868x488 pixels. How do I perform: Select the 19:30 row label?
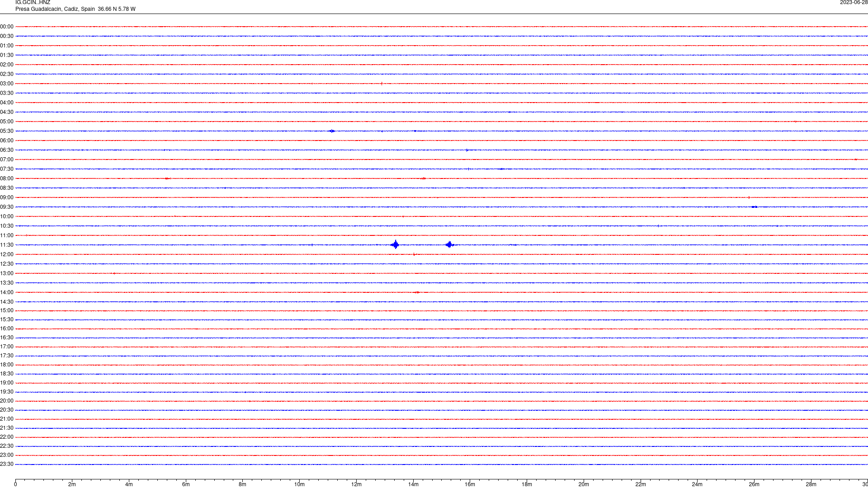click(x=7, y=392)
